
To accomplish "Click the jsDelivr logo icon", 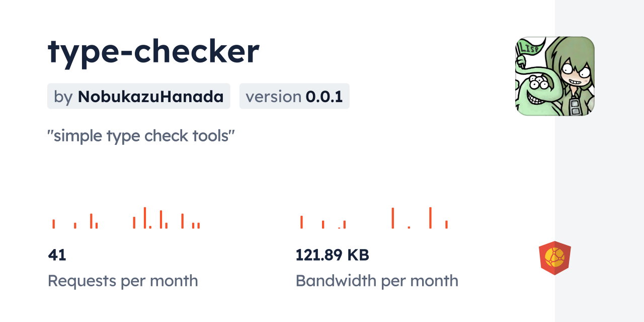I will click(554, 258).
